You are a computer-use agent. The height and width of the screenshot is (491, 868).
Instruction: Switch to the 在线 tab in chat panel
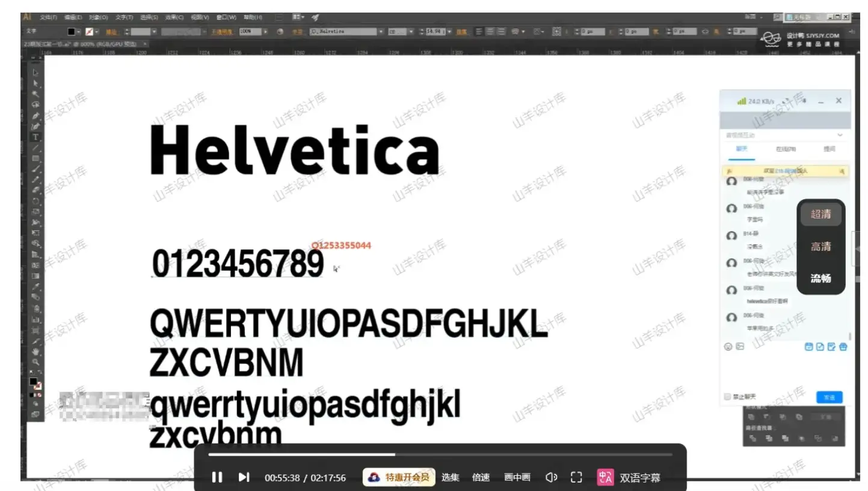click(786, 149)
